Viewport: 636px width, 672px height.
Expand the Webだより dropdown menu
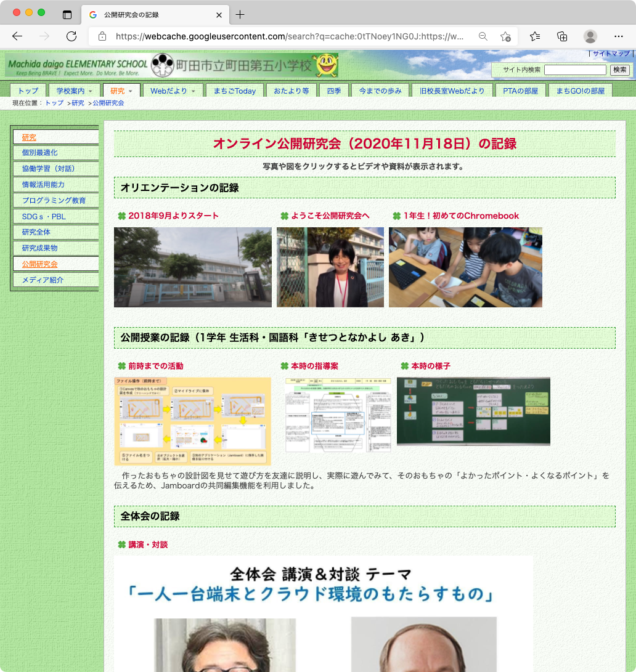[x=173, y=91]
